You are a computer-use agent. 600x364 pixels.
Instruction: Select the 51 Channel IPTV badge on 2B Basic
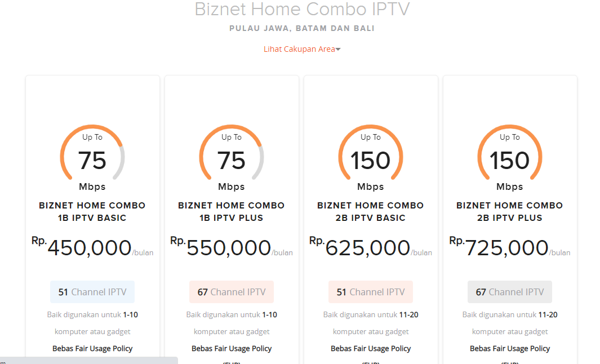(370, 292)
